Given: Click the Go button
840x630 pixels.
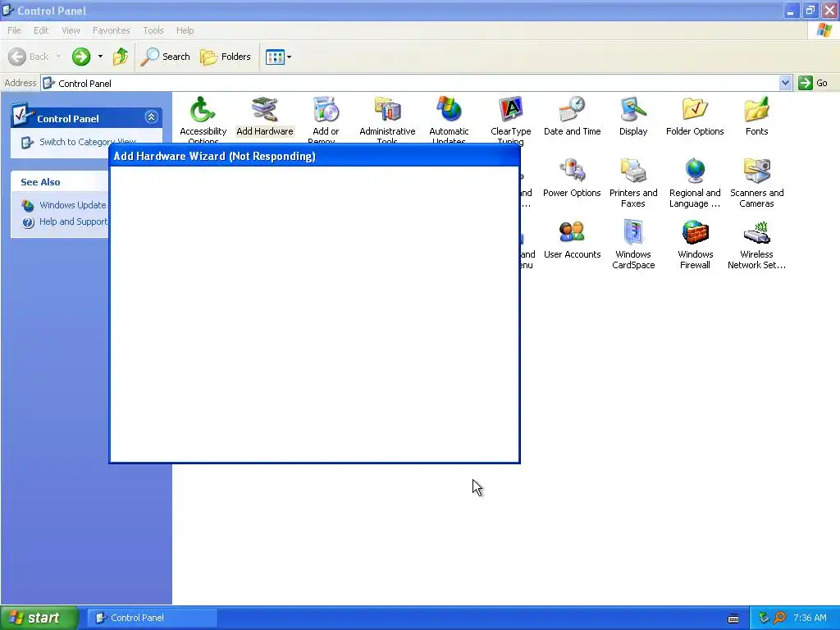Looking at the screenshot, I should pyautogui.click(x=813, y=83).
